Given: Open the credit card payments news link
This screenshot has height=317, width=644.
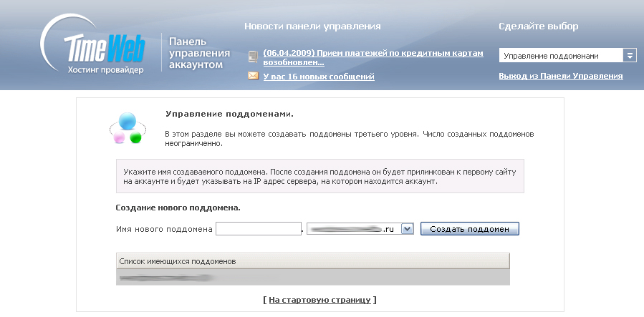Looking at the screenshot, I should coord(373,58).
